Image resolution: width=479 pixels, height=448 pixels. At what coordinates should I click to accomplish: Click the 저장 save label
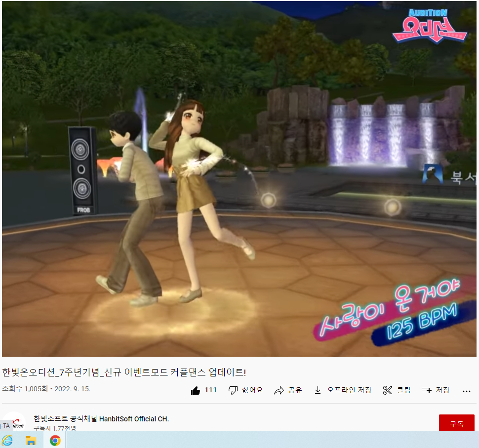point(442,390)
